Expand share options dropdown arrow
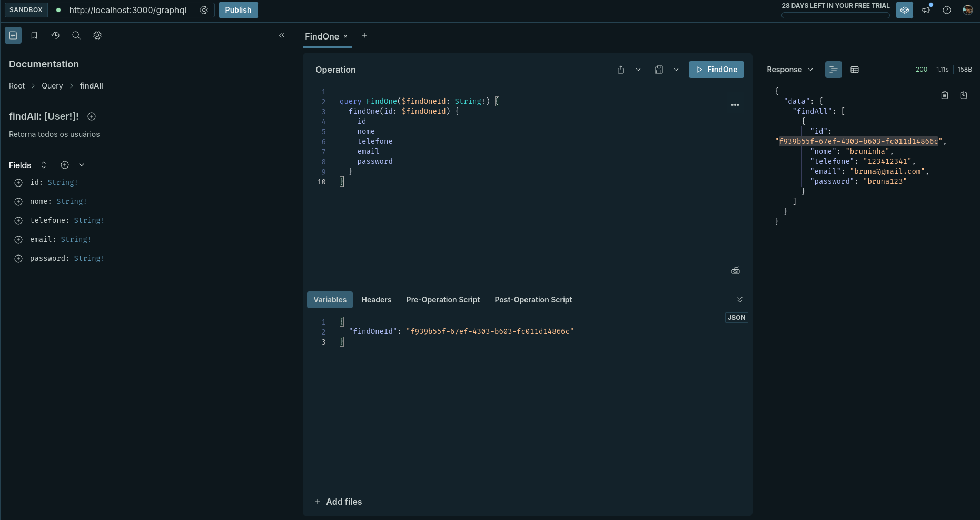980x520 pixels. pyautogui.click(x=638, y=70)
